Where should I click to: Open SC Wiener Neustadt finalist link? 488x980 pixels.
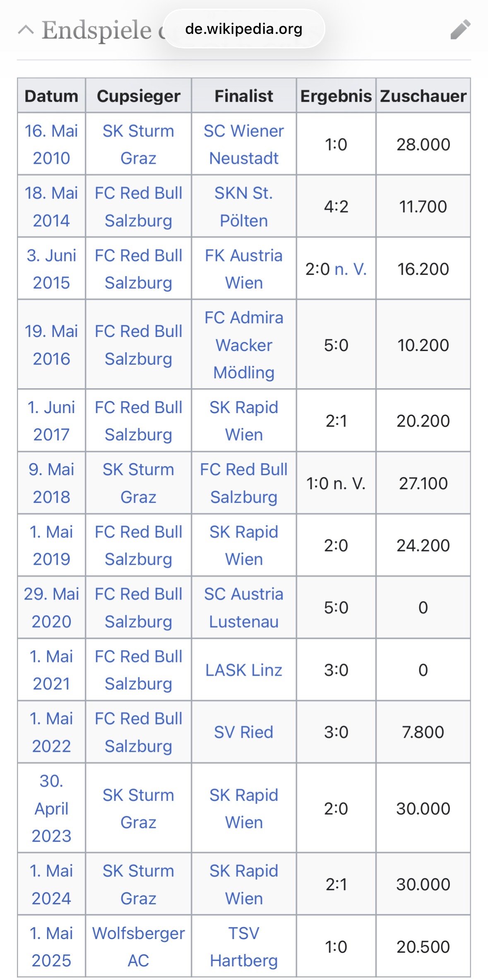244,144
